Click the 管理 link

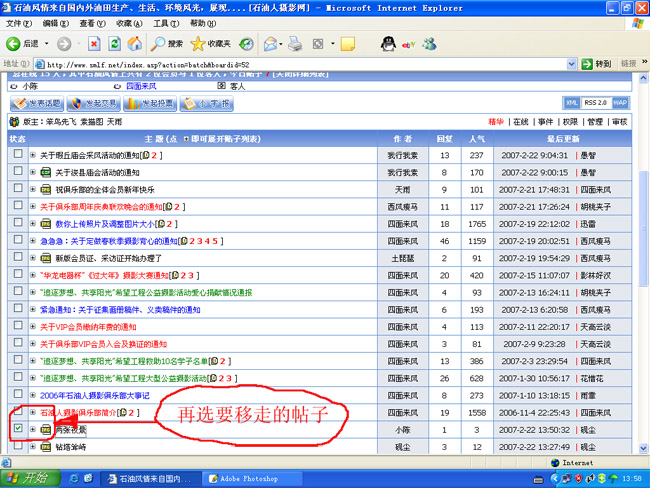tap(595, 121)
